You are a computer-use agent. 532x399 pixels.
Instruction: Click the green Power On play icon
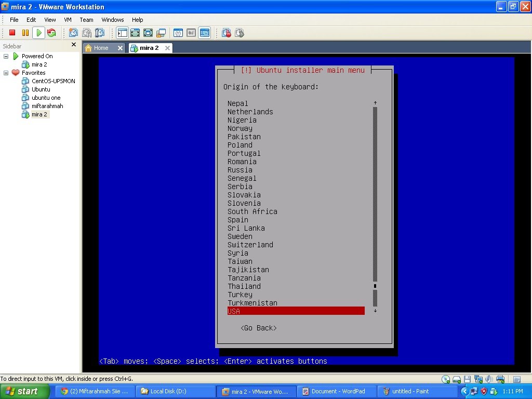pyautogui.click(x=38, y=33)
